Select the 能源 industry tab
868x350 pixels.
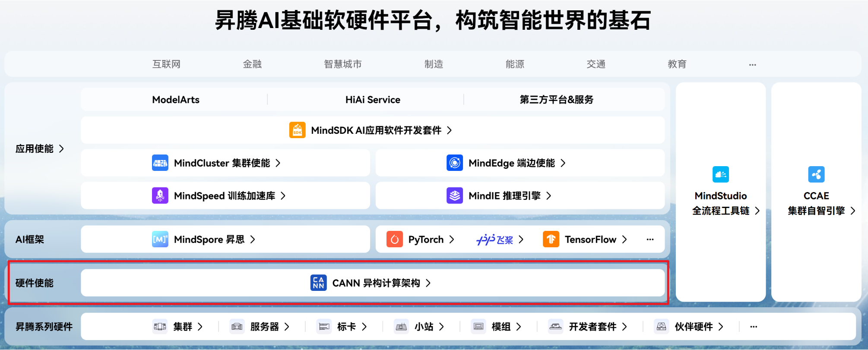click(515, 64)
